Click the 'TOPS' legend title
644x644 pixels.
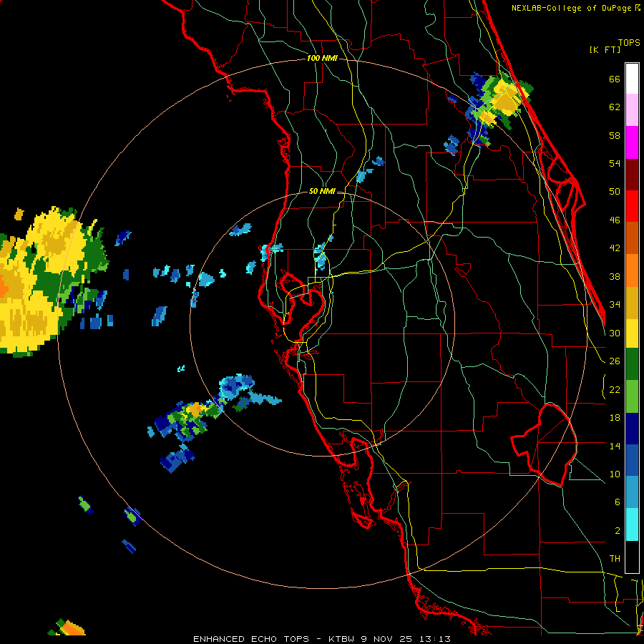[x=629, y=43]
